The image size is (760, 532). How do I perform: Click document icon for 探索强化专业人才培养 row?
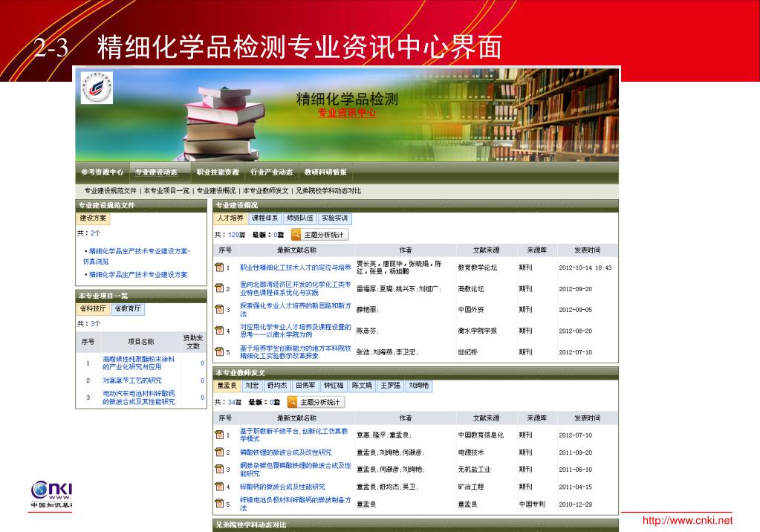coord(219,309)
